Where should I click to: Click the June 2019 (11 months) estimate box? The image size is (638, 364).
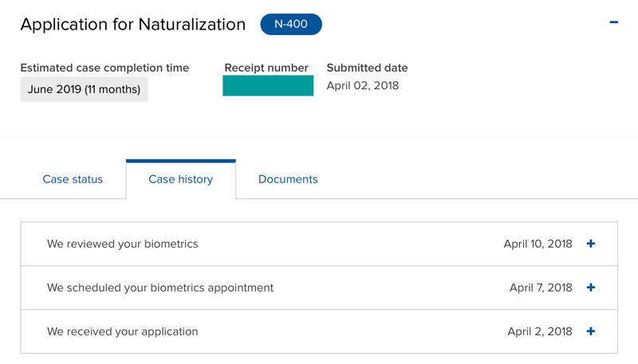point(84,89)
